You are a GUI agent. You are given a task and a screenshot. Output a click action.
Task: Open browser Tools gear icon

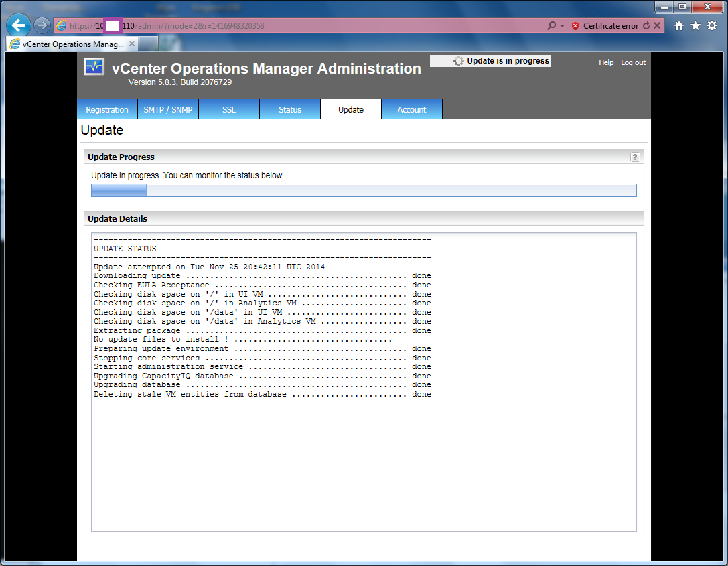pyautogui.click(x=712, y=26)
